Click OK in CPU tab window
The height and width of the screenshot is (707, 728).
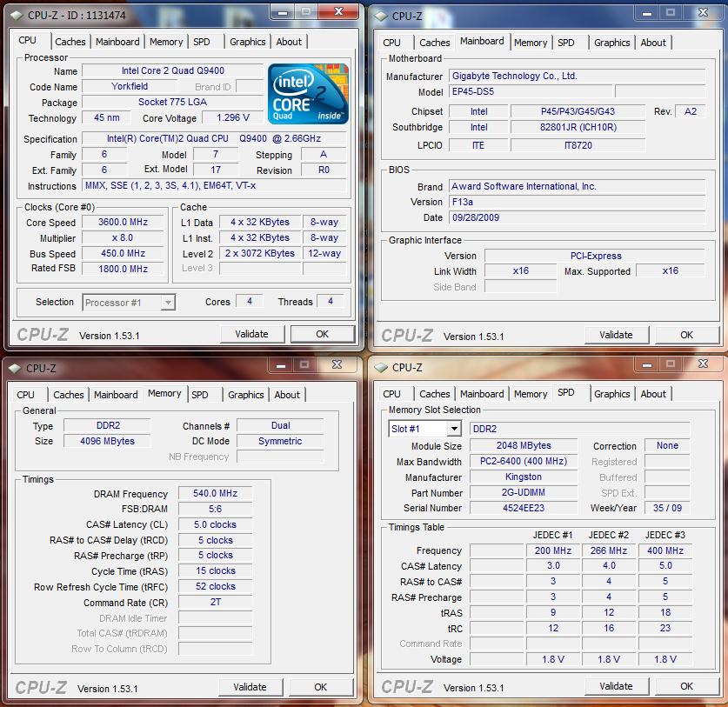point(322,334)
